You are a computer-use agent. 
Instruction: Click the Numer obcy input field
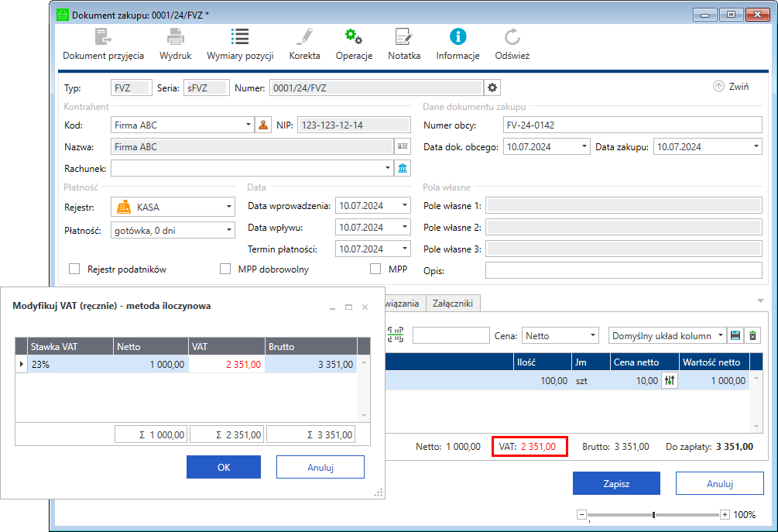click(632, 125)
